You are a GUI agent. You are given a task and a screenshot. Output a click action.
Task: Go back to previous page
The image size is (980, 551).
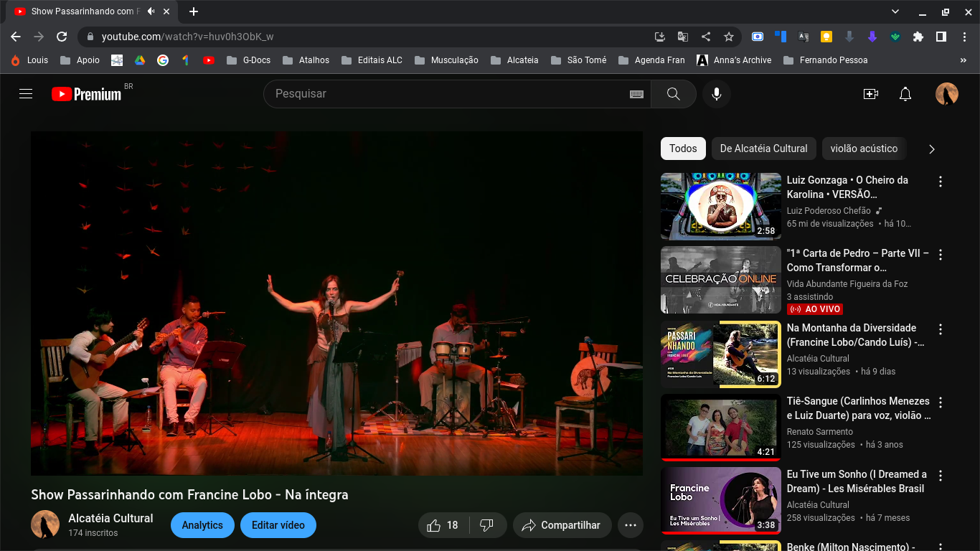point(16,37)
